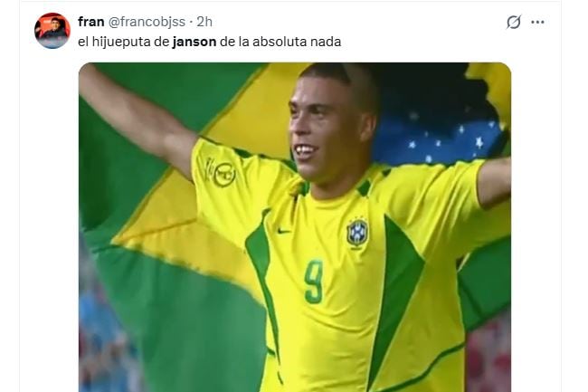Click the blue starred part of the flag
Screen dimensions: 588x392
tap(439, 140)
